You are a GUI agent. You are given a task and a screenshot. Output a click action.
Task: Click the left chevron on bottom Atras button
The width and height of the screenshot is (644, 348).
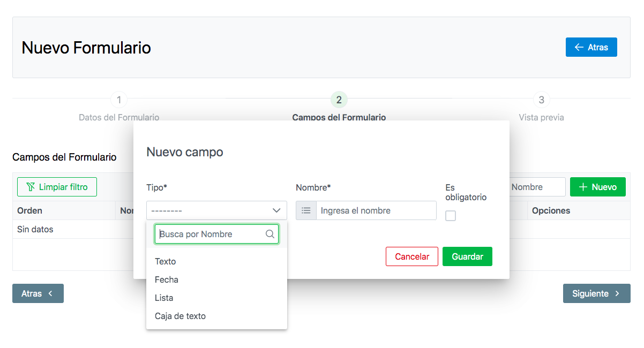(x=50, y=293)
